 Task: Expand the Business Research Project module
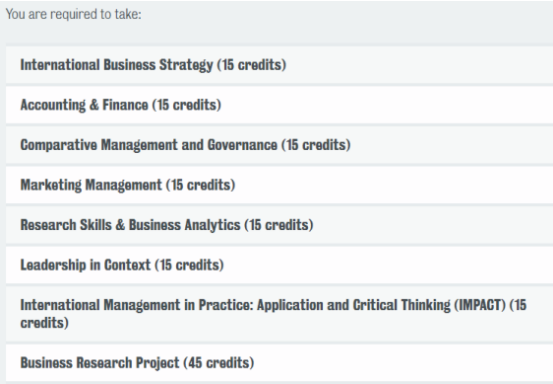click(x=279, y=363)
